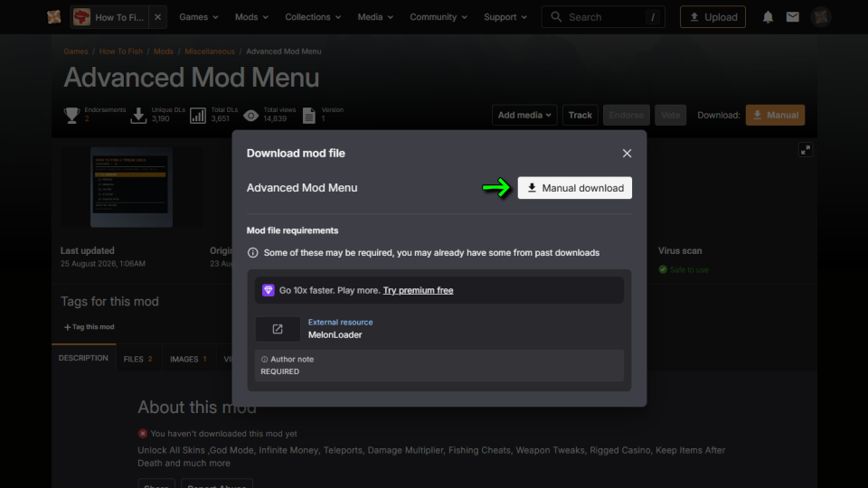Focus the Search input field
The image size is (868, 488).
click(603, 17)
